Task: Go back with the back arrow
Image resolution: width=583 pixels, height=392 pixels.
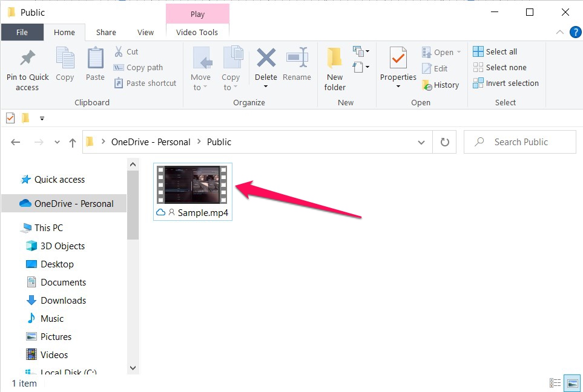Action: 15,142
